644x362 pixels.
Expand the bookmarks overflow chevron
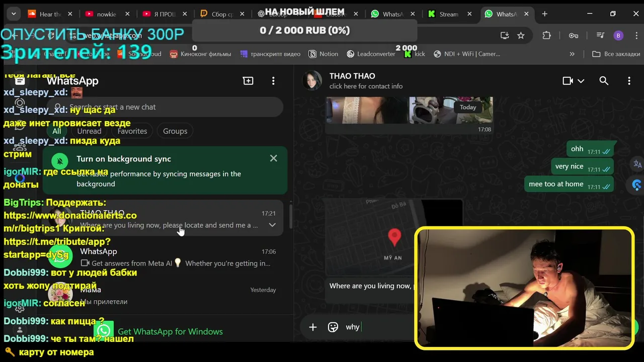coord(572,54)
